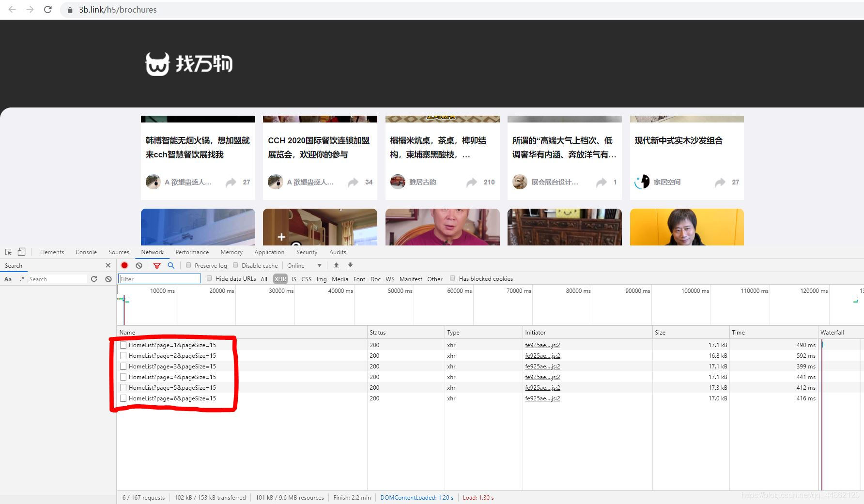Viewport: 864px width, 504px height.
Task: Click the browser back arrow
Action: pos(12,10)
